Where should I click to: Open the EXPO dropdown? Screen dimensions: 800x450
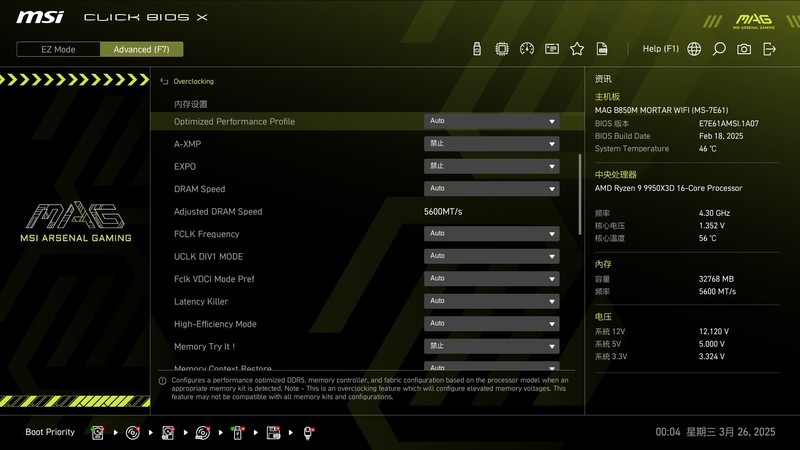click(x=491, y=166)
